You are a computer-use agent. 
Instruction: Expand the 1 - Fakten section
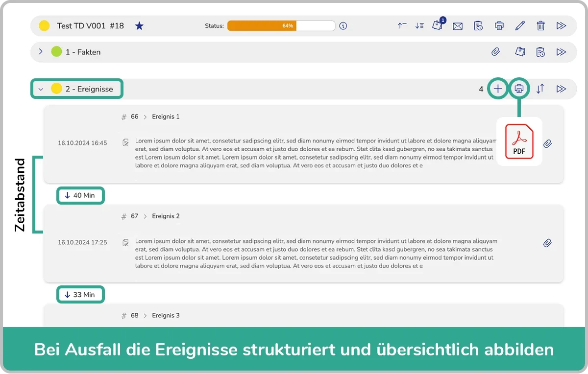41,51
